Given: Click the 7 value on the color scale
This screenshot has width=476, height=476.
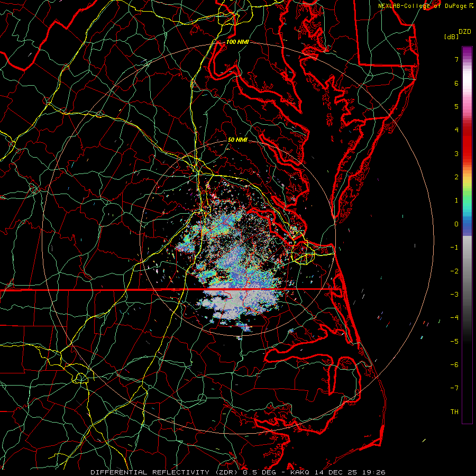Looking at the screenshot, I should (456, 59).
